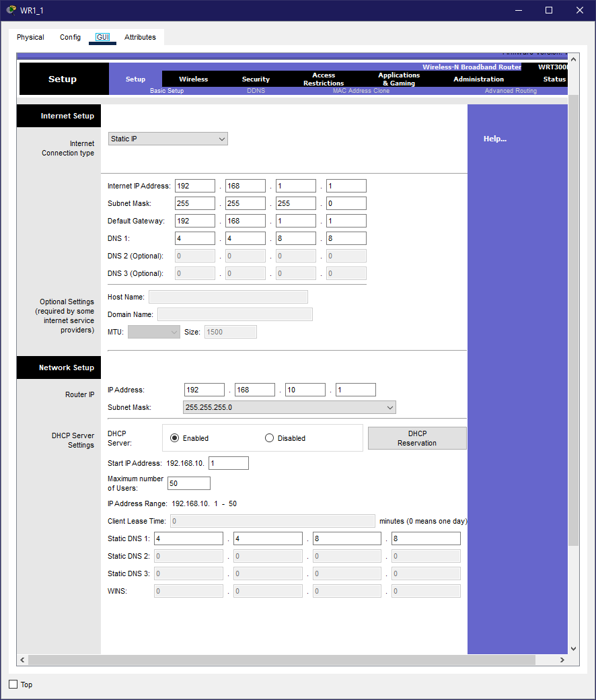Image resolution: width=596 pixels, height=700 pixels.
Task: Click the horizontal scrollbar right arrow
Action: (x=562, y=660)
